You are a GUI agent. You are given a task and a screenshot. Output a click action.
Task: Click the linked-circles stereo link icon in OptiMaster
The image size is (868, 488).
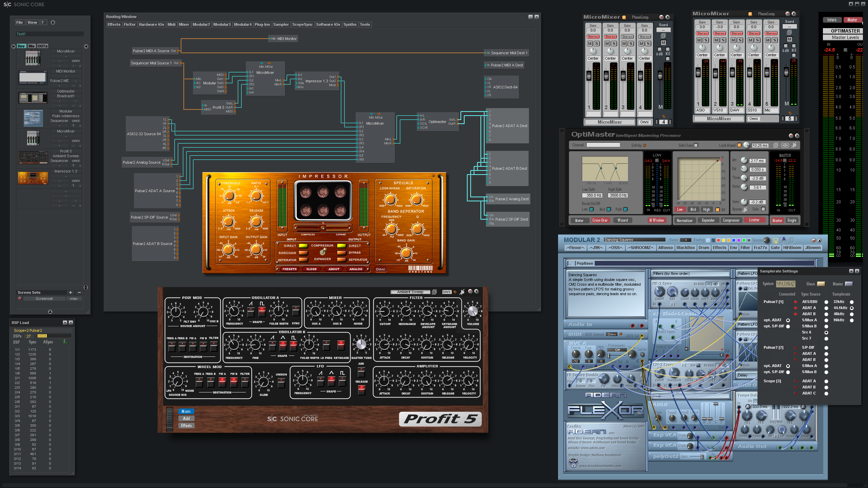pyautogui.click(x=785, y=145)
